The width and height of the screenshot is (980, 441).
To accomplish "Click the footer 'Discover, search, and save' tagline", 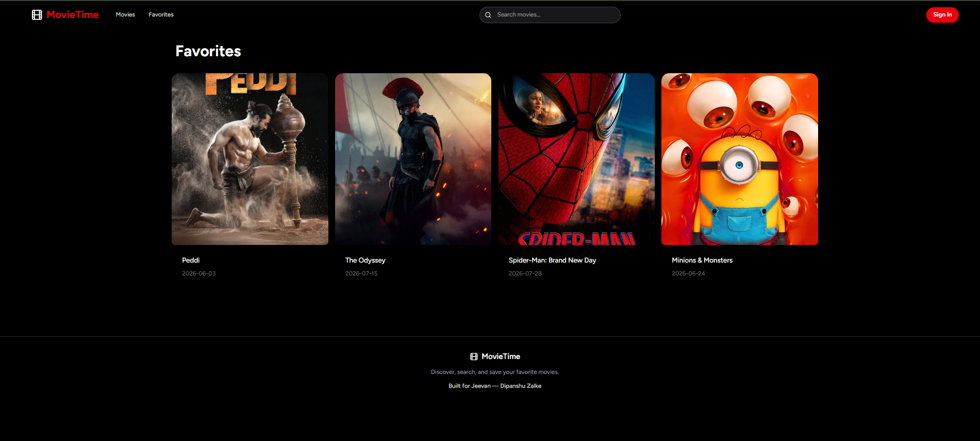I will tap(495, 372).
